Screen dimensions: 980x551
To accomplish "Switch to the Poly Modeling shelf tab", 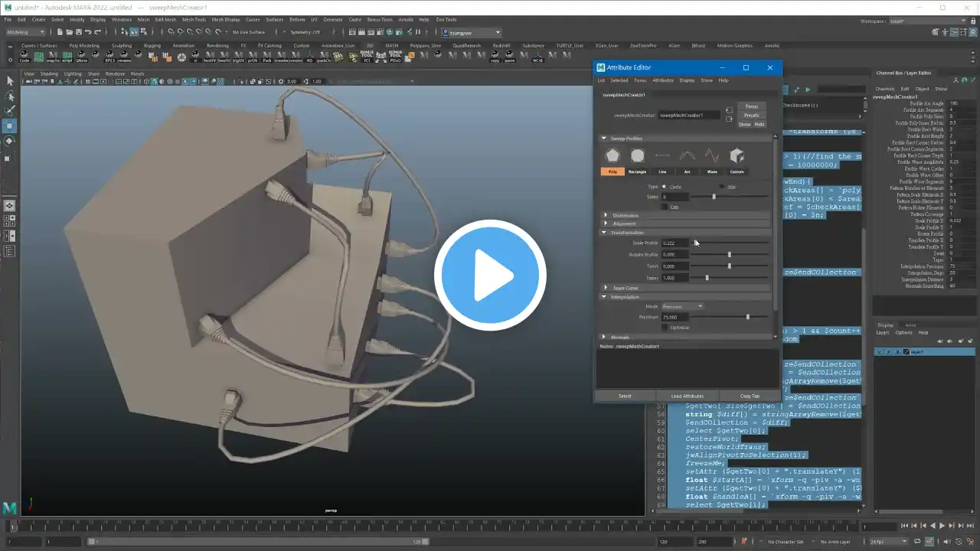I will point(84,45).
